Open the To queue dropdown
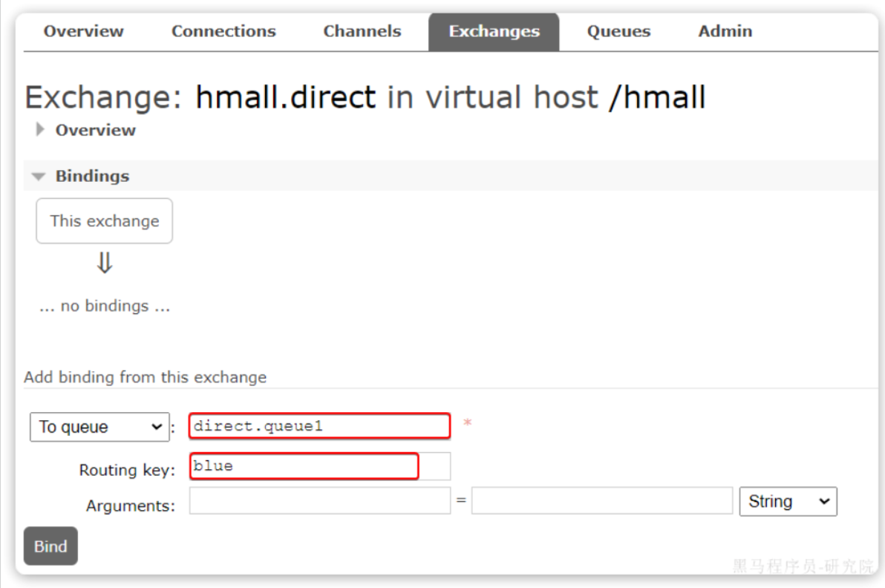This screenshot has height=588, width=885. [99, 427]
